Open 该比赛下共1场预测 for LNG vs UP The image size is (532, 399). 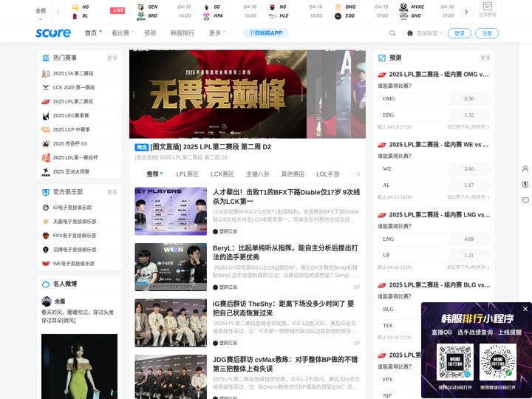(468, 267)
